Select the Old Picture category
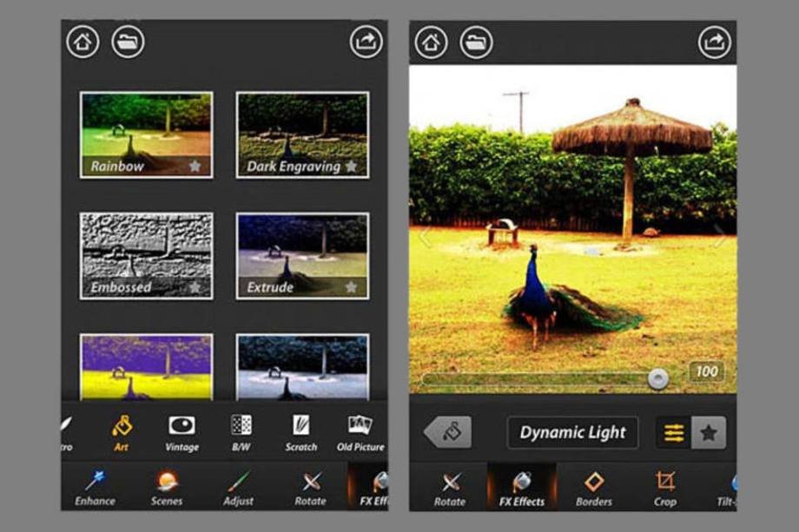799x532 pixels. pyautogui.click(x=360, y=431)
